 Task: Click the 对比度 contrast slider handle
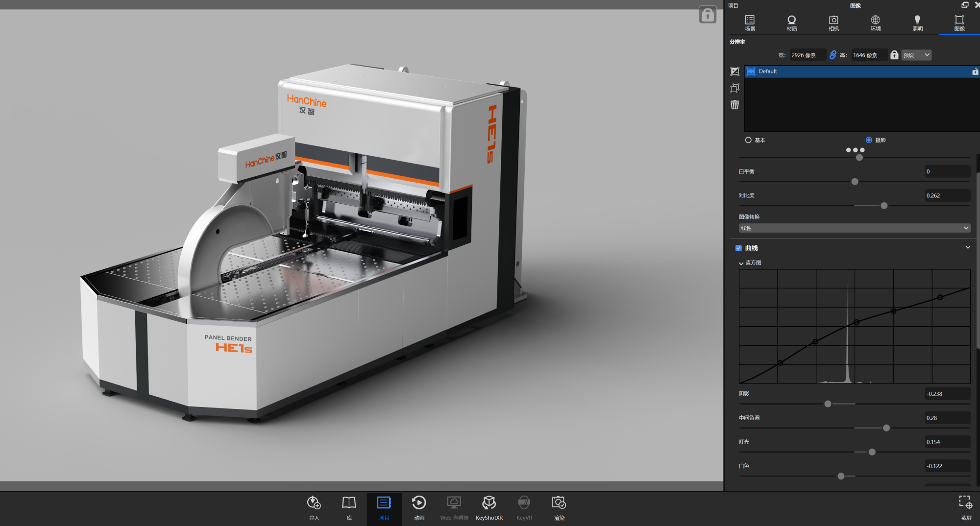(884, 206)
